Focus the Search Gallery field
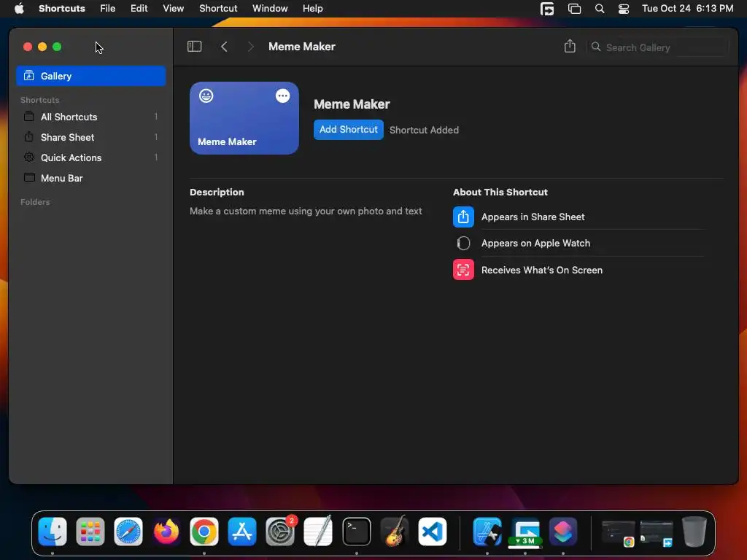 [659, 47]
